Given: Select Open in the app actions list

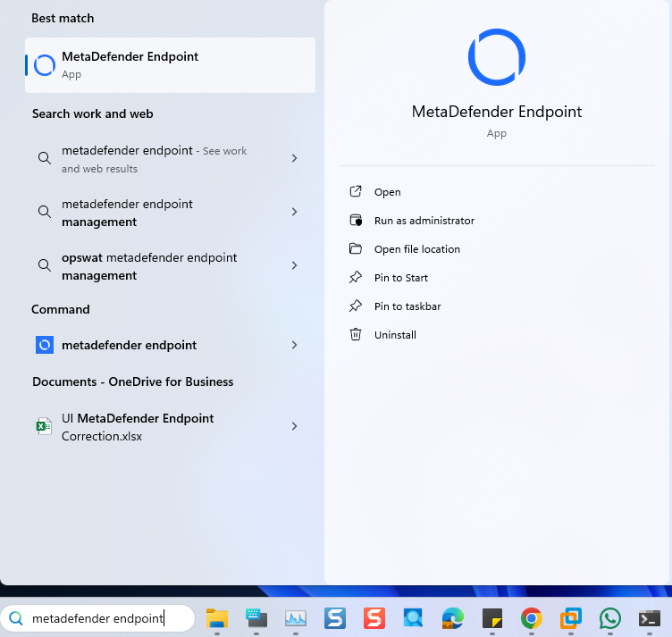Looking at the screenshot, I should pos(388,192).
